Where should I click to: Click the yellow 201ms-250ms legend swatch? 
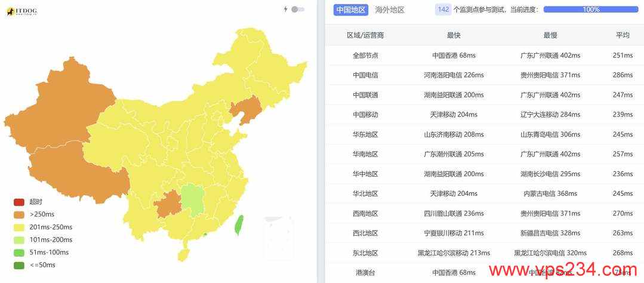[19, 227]
